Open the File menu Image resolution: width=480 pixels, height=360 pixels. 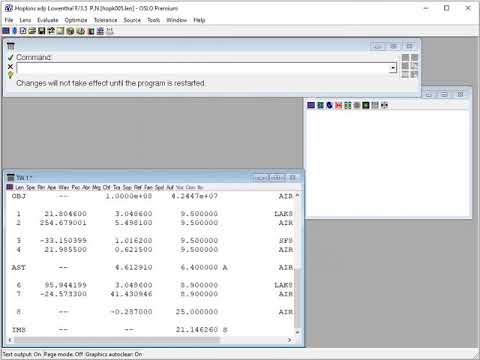(x=9, y=20)
